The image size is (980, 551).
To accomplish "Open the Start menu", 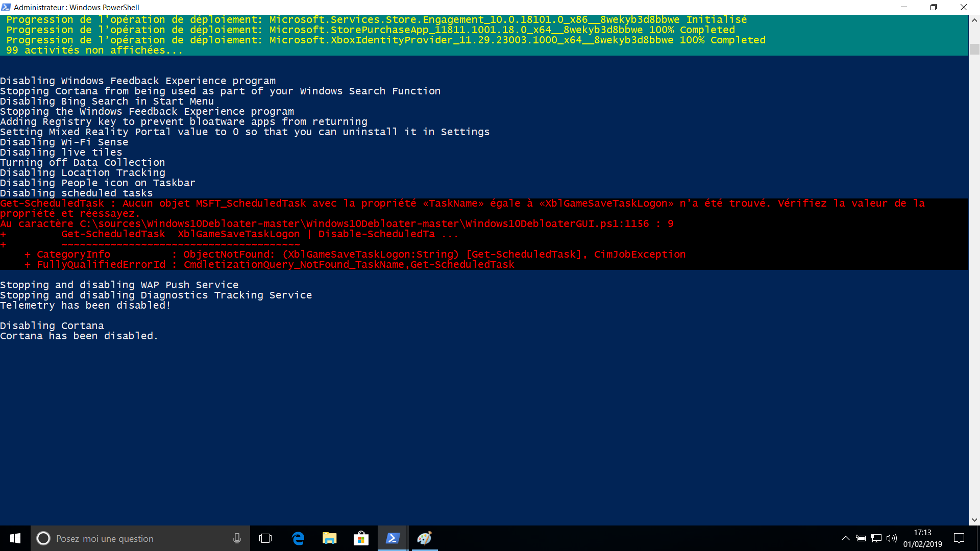I will pos(15,538).
